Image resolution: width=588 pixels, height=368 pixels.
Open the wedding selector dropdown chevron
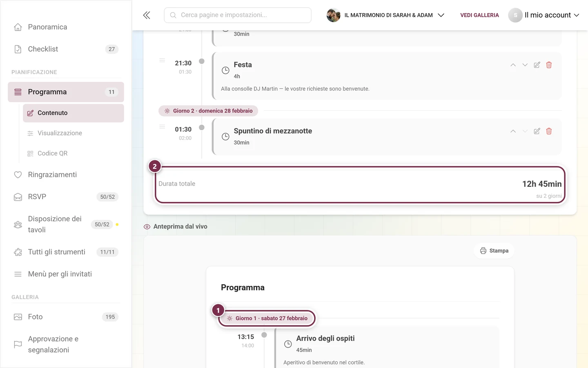click(441, 15)
